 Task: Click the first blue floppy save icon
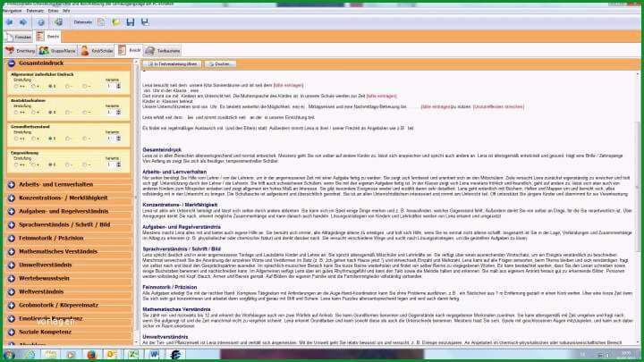(131, 22)
